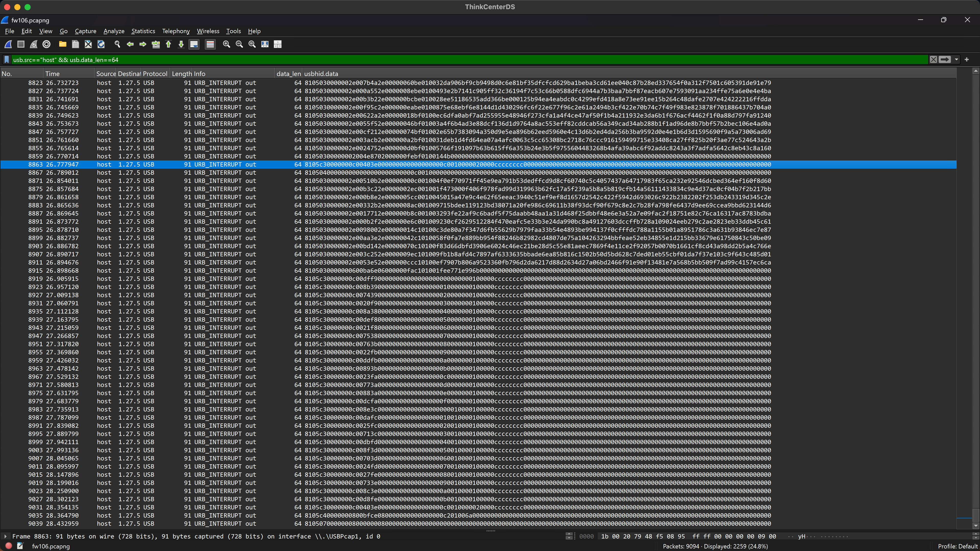The height and width of the screenshot is (551, 980).
Task: Toggle packet list coloring rules
Action: coord(210,44)
